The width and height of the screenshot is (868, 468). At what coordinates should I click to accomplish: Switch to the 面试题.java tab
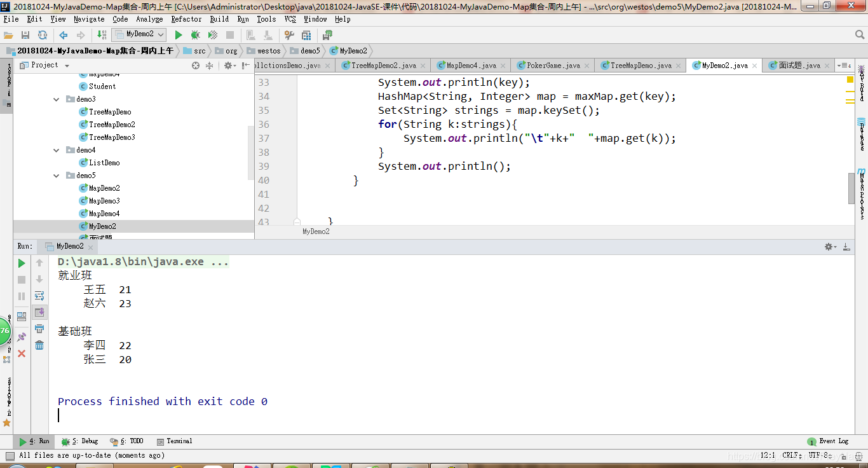799,65
